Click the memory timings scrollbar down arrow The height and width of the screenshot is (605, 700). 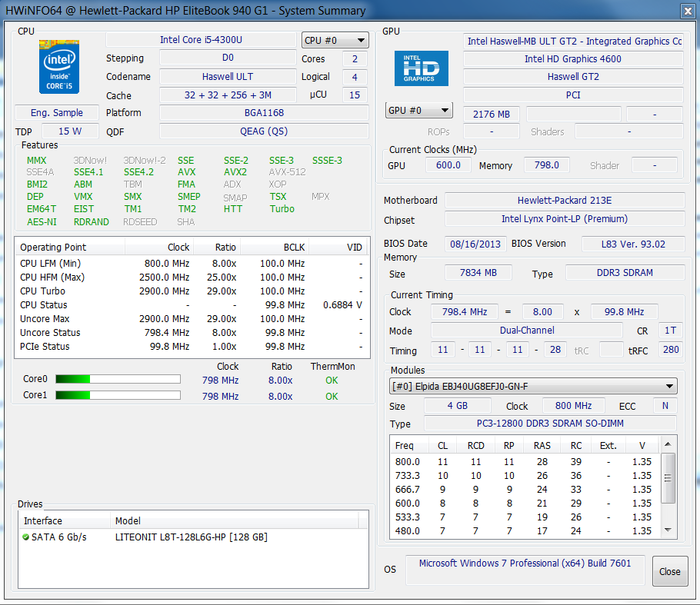[x=668, y=530]
